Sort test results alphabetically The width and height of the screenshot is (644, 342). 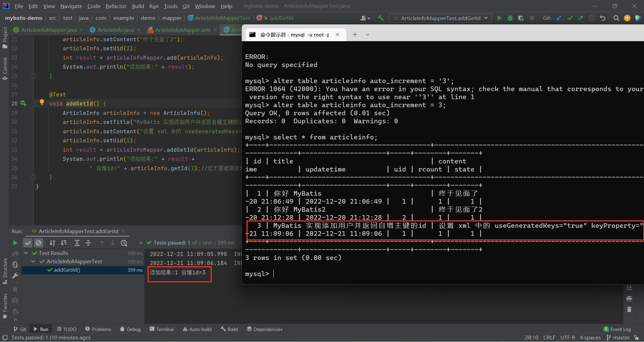52,243
